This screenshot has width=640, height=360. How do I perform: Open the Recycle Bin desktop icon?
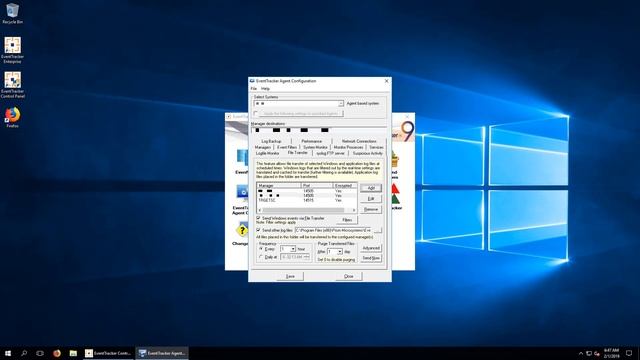click(x=12, y=13)
